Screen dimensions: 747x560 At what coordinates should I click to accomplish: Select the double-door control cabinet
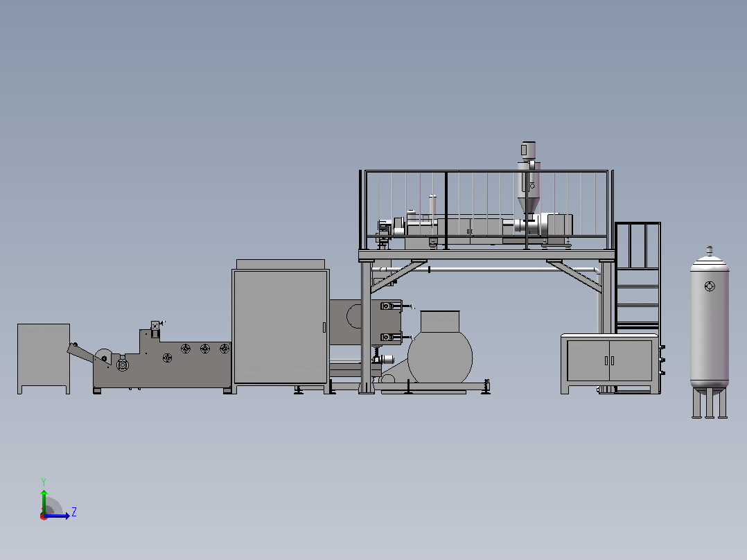610,363
